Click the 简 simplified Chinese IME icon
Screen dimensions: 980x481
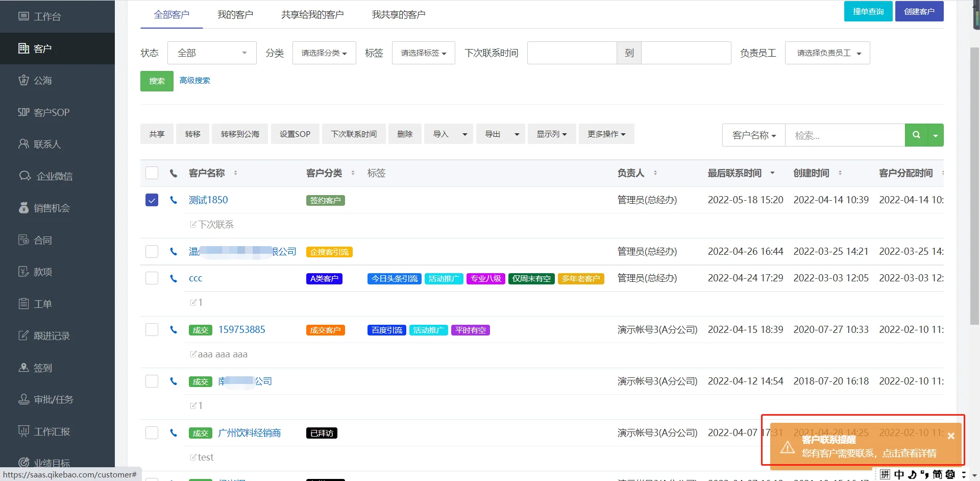point(937,475)
